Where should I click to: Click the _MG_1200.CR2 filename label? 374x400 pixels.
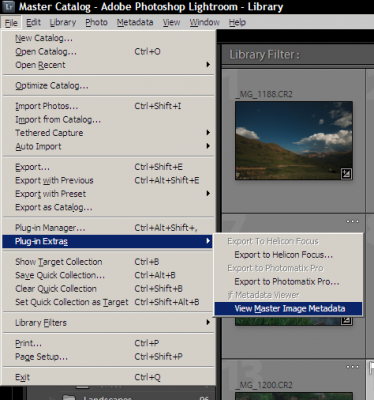264,385
